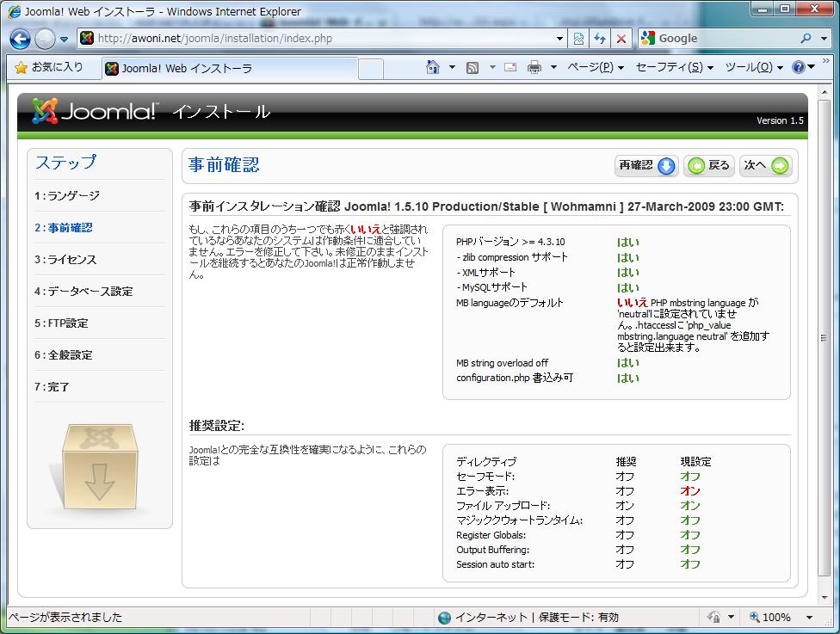The width and height of the screenshot is (840, 634).
Task: Expand the RSS feeds dropdown arrow
Action: pos(491,67)
